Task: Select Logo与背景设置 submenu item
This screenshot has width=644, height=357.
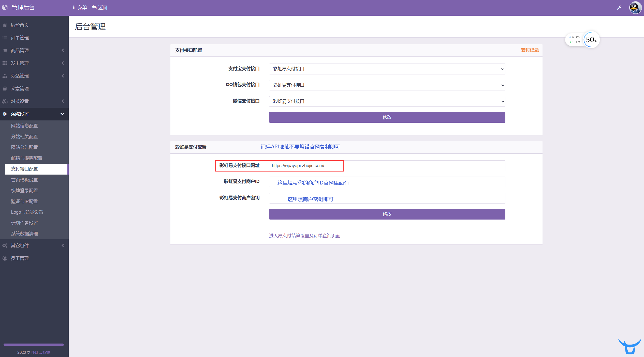Action: [x=36, y=212]
